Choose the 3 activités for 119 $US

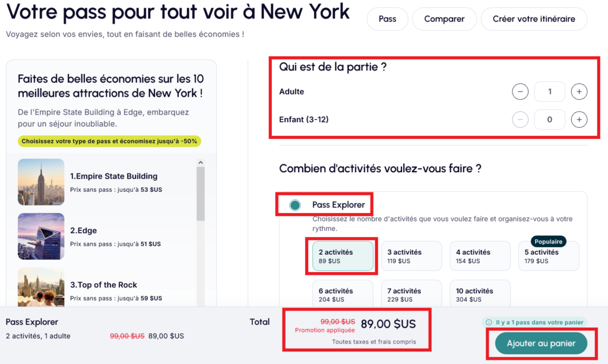pyautogui.click(x=411, y=256)
